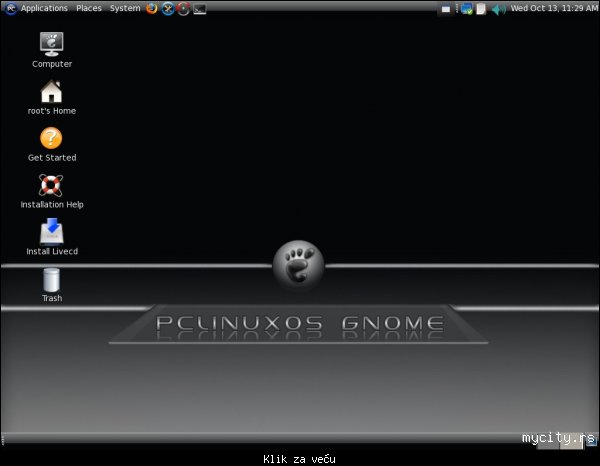The width and height of the screenshot is (600, 466).
Task: Click the network monitor icon with green check
Action: (x=467, y=9)
